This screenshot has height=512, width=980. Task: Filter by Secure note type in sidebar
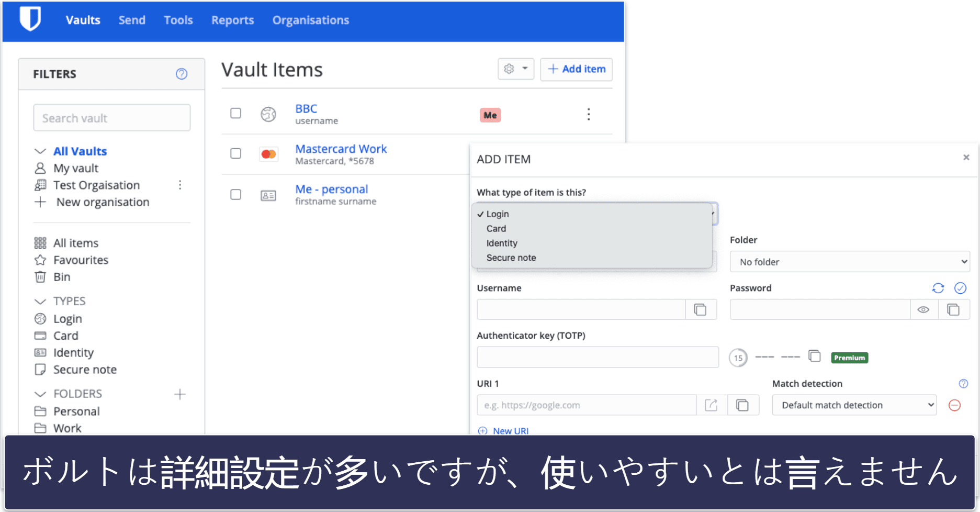[x=85, y=370]
